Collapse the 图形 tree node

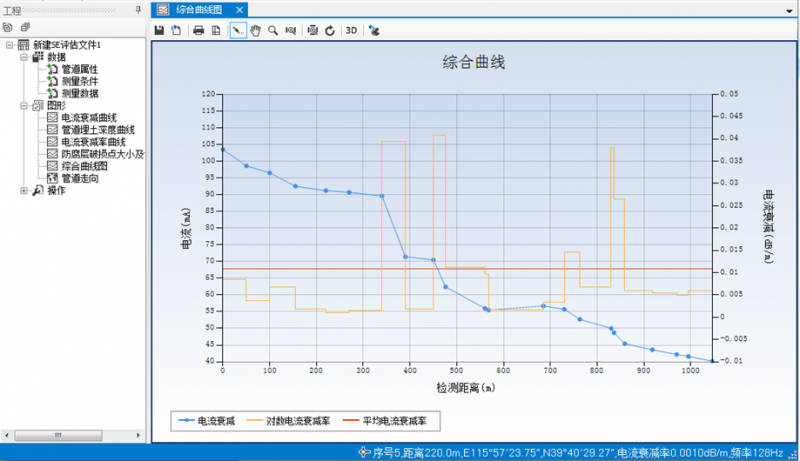pos(24,106)
